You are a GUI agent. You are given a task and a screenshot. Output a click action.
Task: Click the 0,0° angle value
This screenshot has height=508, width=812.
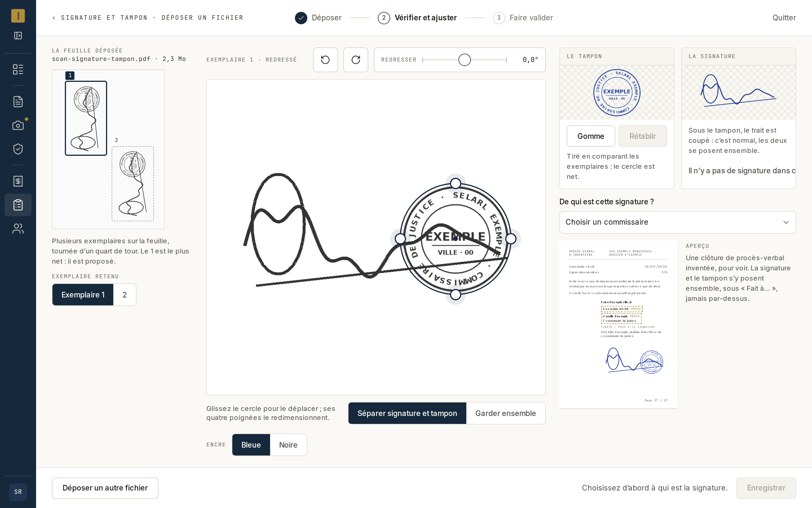click(530, 60)
